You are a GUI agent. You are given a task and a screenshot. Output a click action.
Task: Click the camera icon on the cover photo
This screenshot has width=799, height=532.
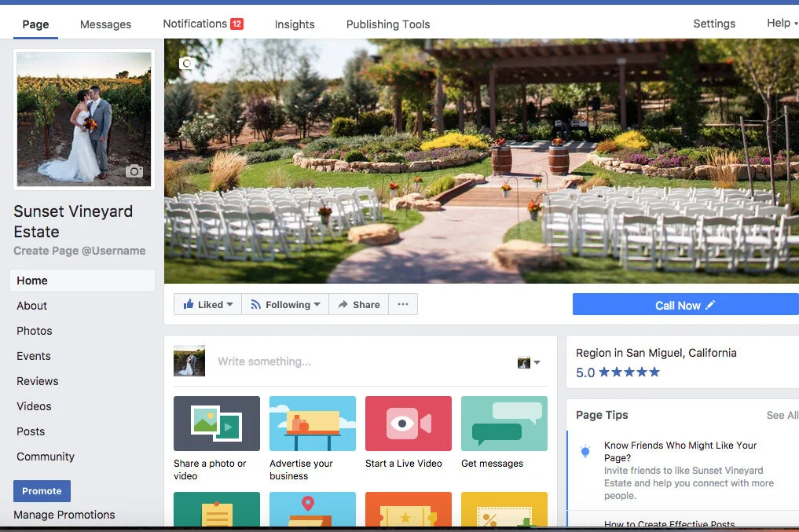coord(186,63)
